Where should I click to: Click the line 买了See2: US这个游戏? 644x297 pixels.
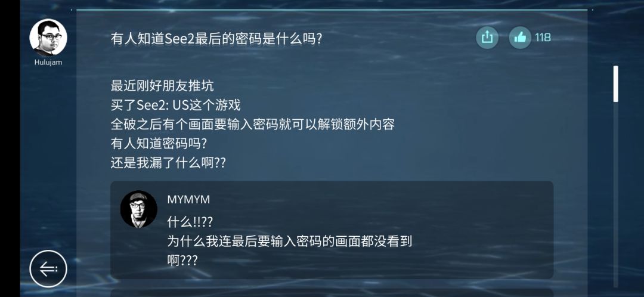[x=175, y=106]
